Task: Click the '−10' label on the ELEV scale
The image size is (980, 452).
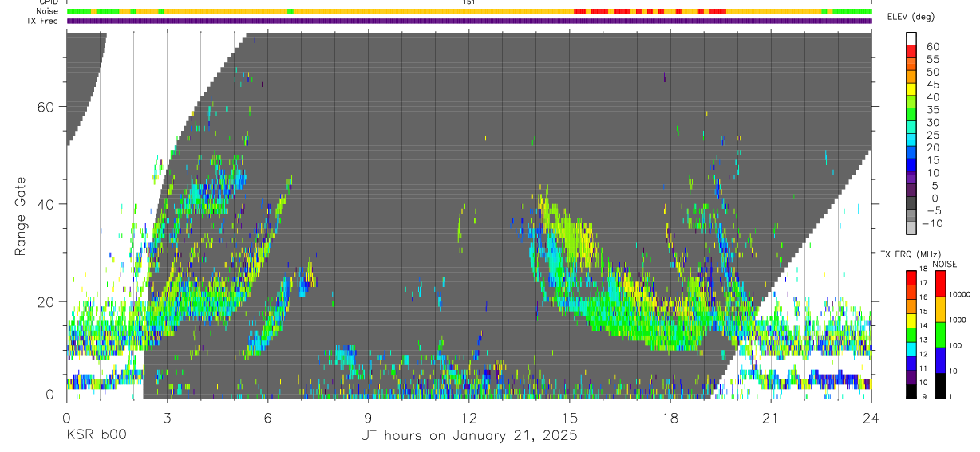Action: click(x=931, y=223)
